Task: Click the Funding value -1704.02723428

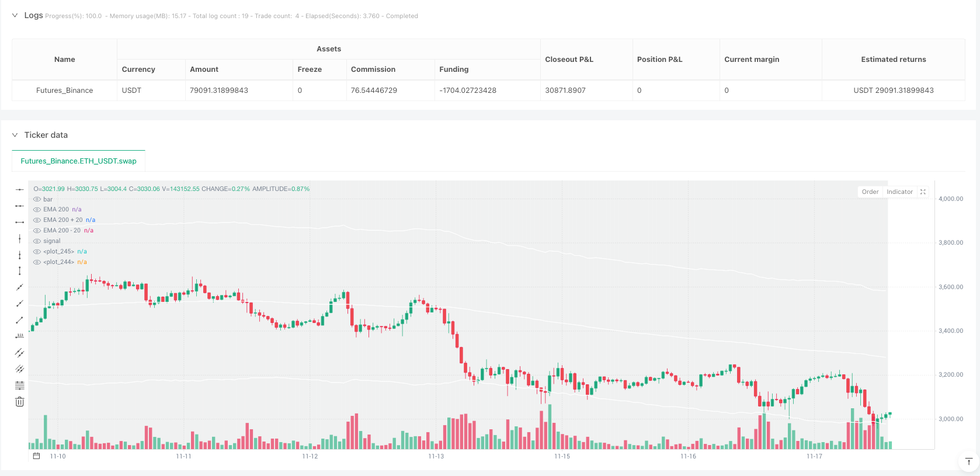Action: pos(468,91)
